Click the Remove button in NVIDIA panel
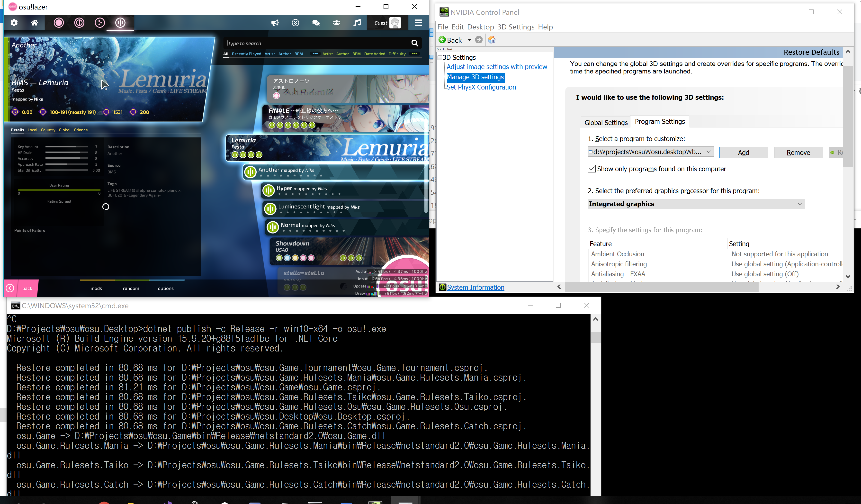The image size is (861, 504). 798,153
